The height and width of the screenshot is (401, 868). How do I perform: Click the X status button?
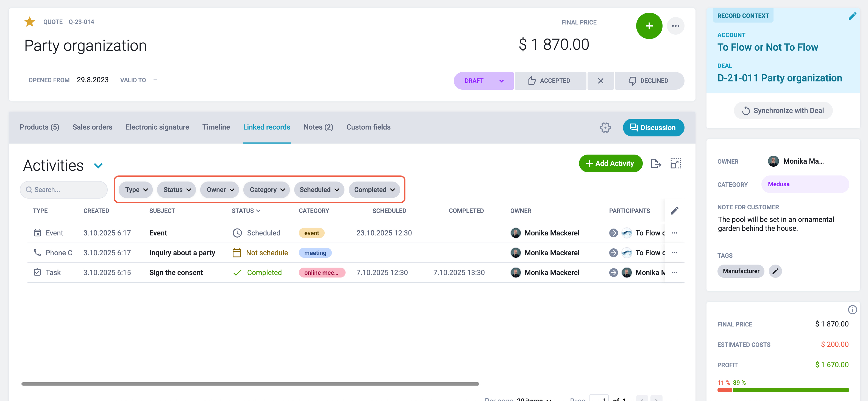tap(600, 81)
